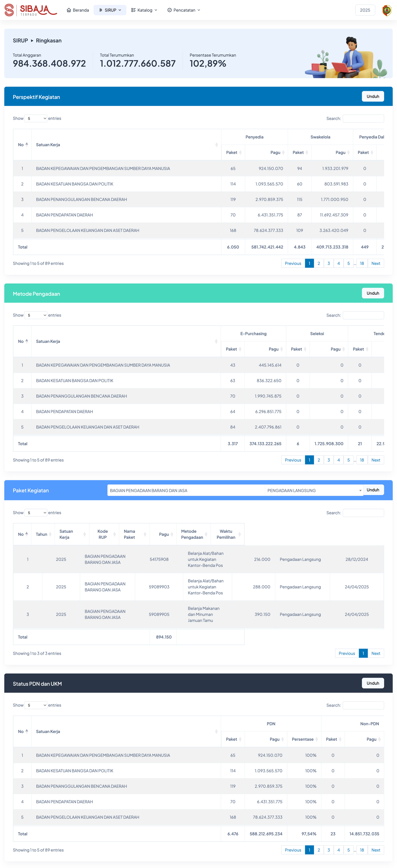
Task: Sort Perspektif Kegiatan by Satuan Kerja
Action: pos(126,145)
